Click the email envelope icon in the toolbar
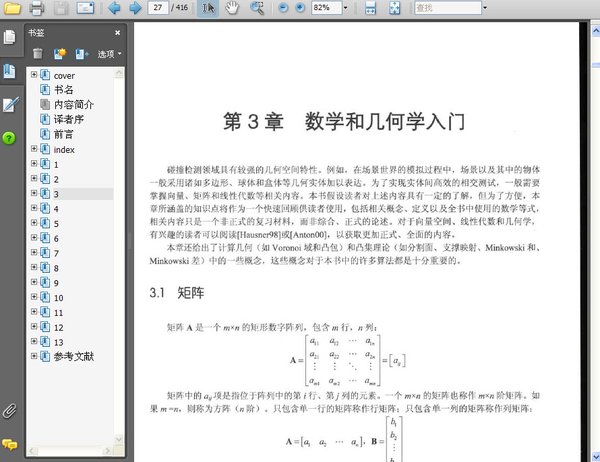Image resolution: width=600 pixels, height=462 pixels. 85,8
